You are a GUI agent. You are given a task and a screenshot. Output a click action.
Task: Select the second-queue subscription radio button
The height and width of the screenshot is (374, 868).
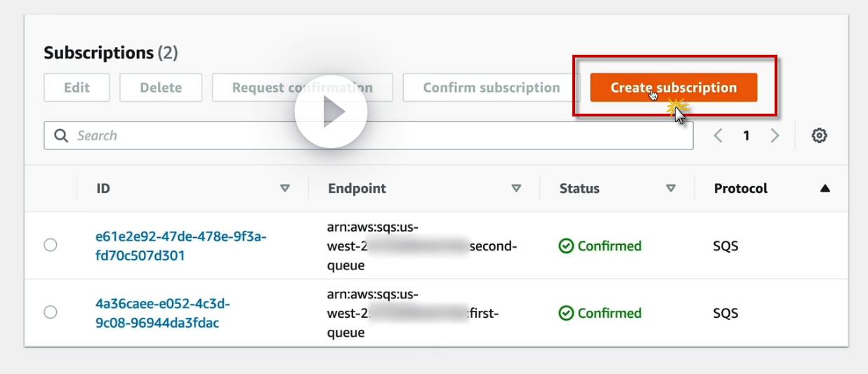click(x=51, y=246)
